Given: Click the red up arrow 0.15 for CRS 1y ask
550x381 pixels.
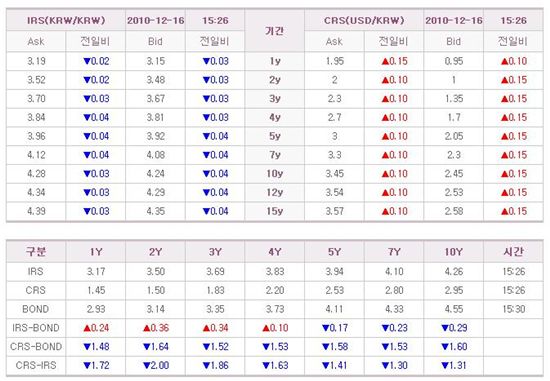Looking at the screenshot, I should pos(394,61).
